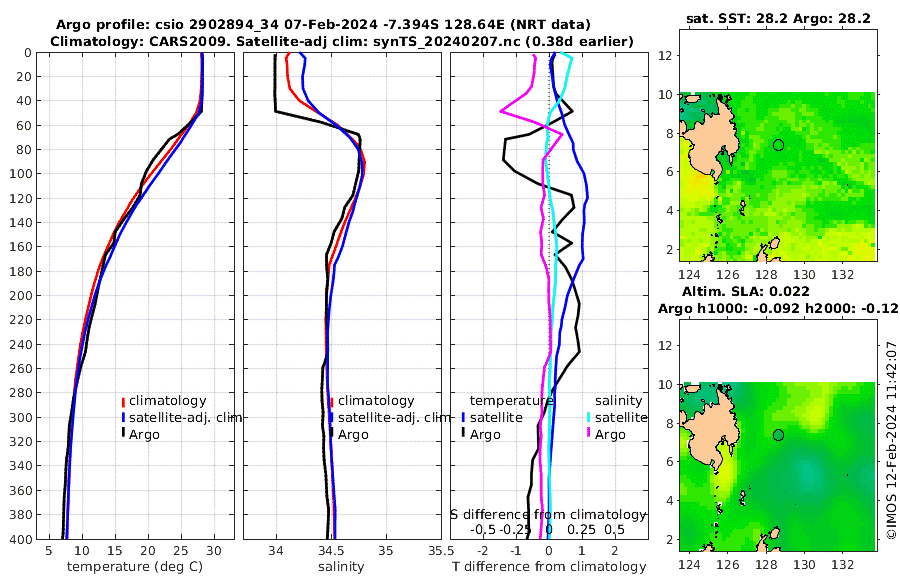Click the 'salinity' x-axis label
This screenshot has height=580, width=900.
[341, 567]
